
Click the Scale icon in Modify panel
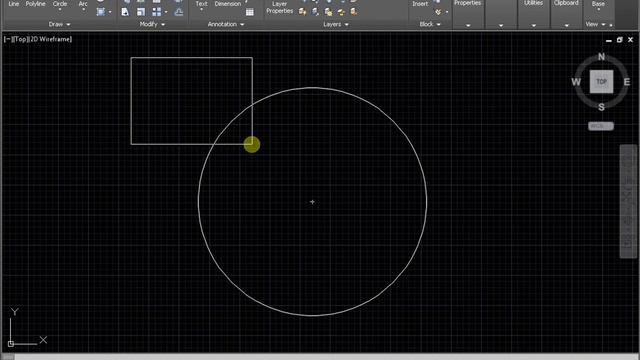click(x=141, y=12)
